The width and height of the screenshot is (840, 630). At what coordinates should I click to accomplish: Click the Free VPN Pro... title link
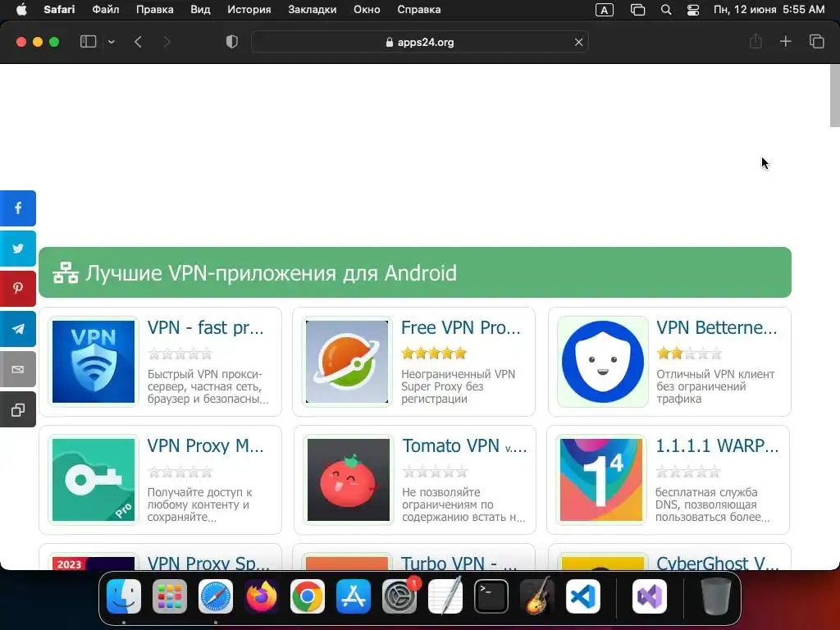pyautogui.click(x=461, y=327)
